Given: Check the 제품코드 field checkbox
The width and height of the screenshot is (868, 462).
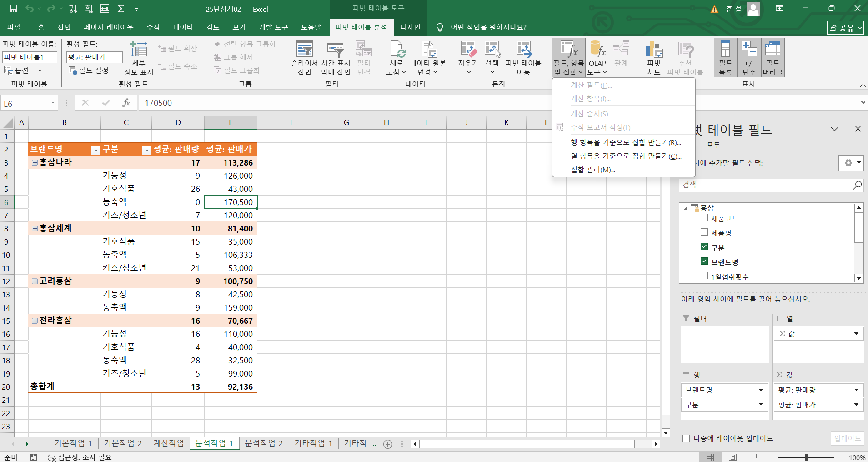Looking at the screenshot, I should point(704,218).
